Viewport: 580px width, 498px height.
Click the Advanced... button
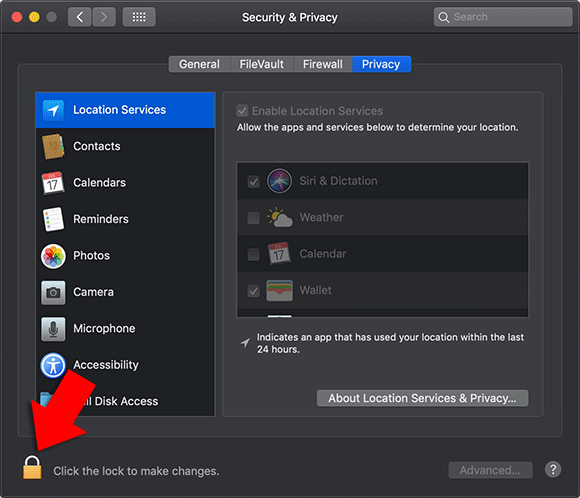click(490, 470)
